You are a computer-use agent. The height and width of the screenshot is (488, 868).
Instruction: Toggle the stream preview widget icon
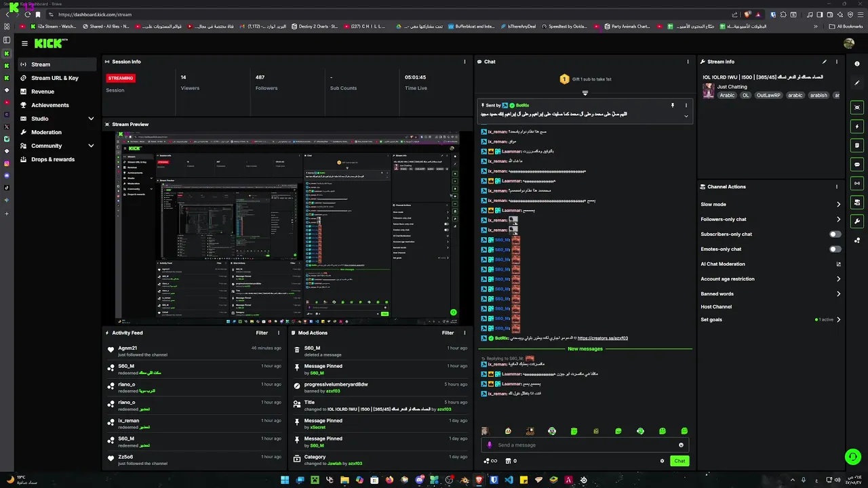coord(857,107)
